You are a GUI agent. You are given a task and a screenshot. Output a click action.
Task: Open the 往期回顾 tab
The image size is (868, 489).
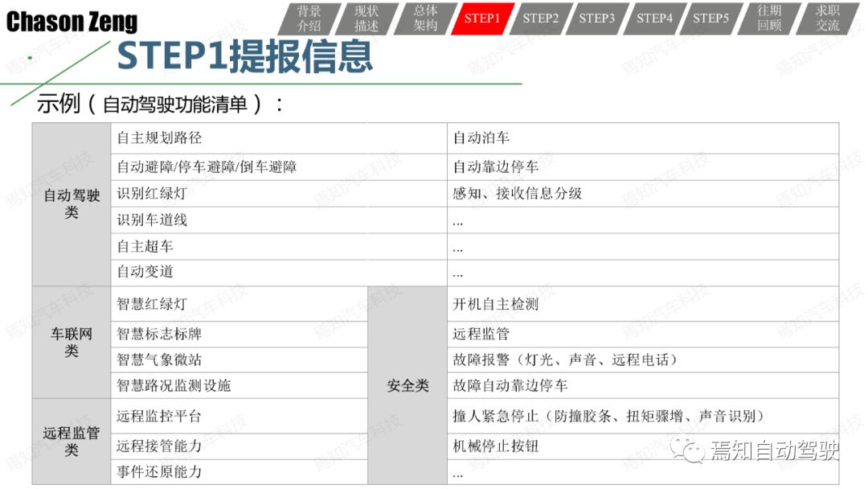pyautogui.click(x=769, y=18)
